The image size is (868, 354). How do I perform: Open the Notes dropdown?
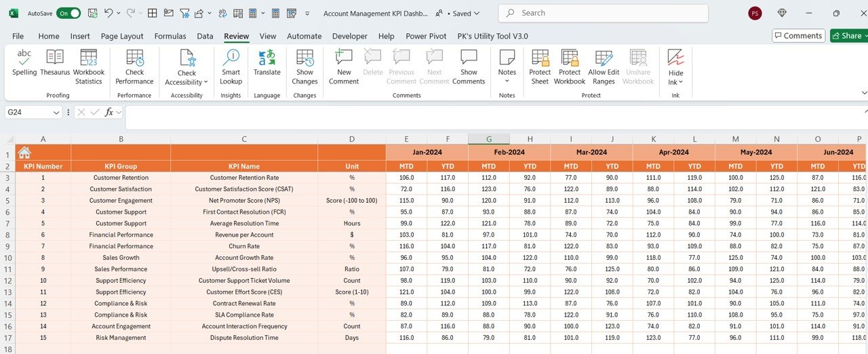coord(507,66)
